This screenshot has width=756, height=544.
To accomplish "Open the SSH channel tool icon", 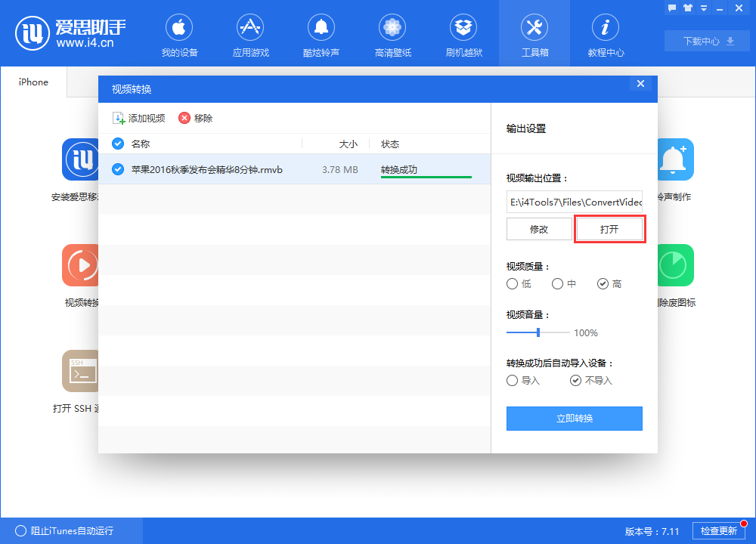I will pos(81,370).
